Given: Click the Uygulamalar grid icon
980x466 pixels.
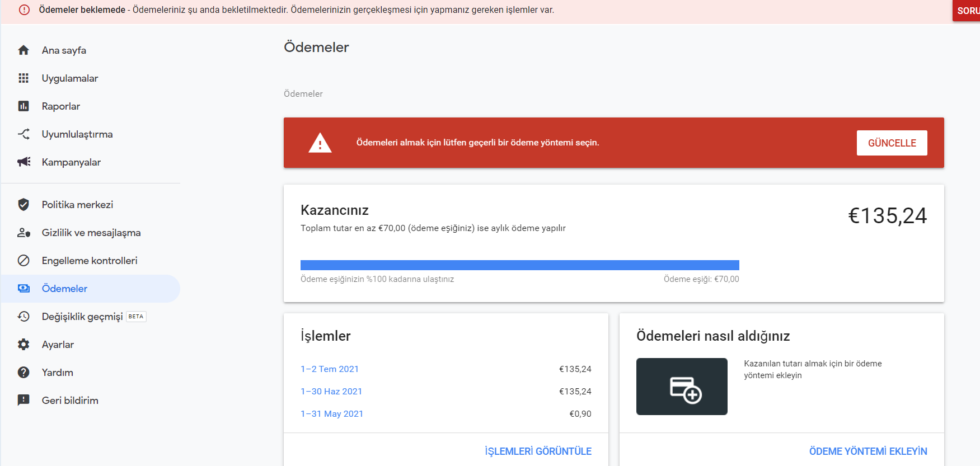Looking at the screenshot, I should 24,78.
